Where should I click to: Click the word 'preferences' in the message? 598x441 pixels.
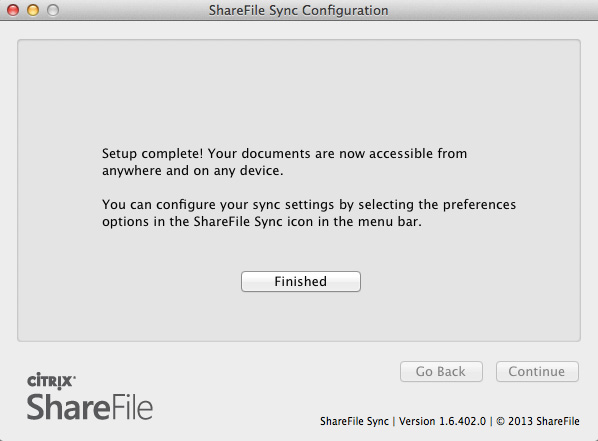click(479, 205)
